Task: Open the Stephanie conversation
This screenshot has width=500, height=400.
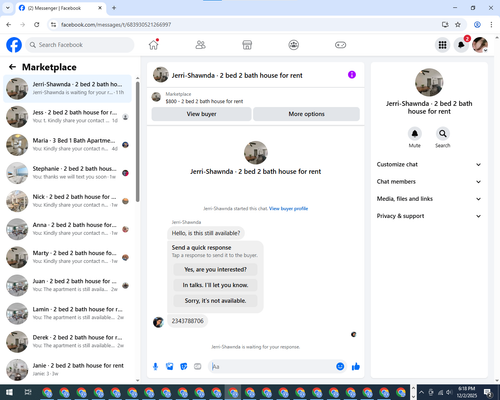Action: (x=68, y=173)
